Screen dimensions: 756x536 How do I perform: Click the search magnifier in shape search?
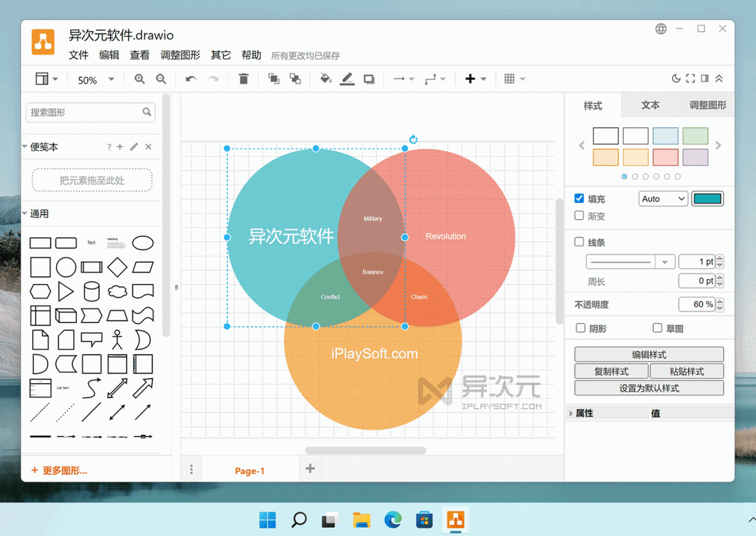pyautogui.click(x=147, y=112)
